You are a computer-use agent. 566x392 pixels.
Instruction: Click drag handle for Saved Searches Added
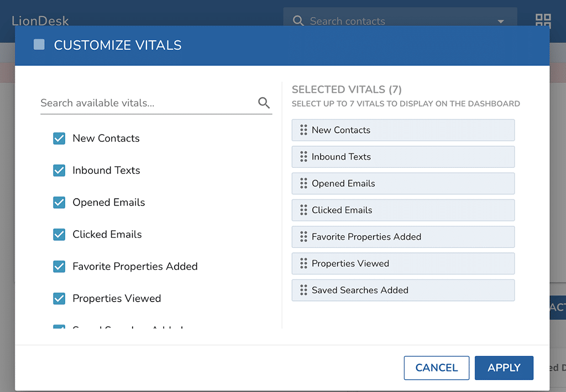(x=303, y=290)
